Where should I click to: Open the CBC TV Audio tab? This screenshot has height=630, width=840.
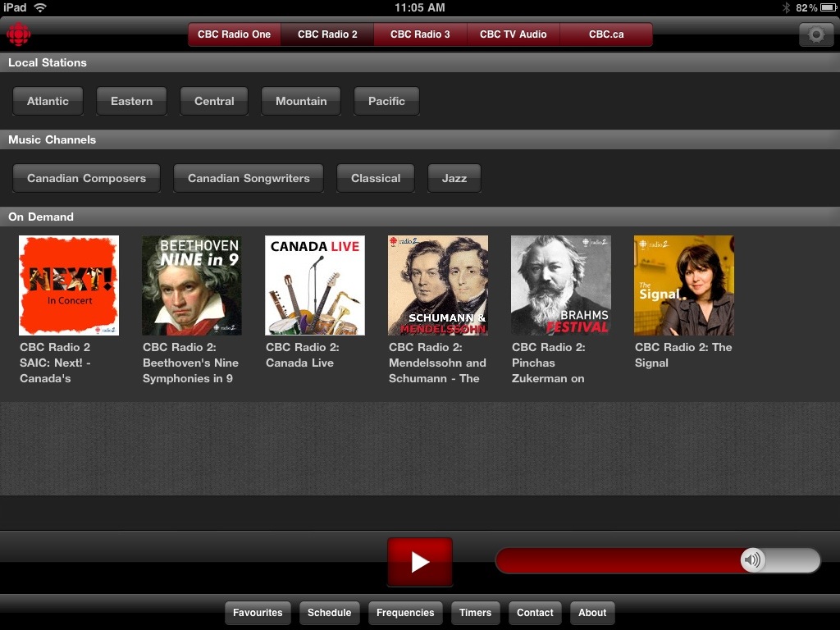[x=514, y=34]
